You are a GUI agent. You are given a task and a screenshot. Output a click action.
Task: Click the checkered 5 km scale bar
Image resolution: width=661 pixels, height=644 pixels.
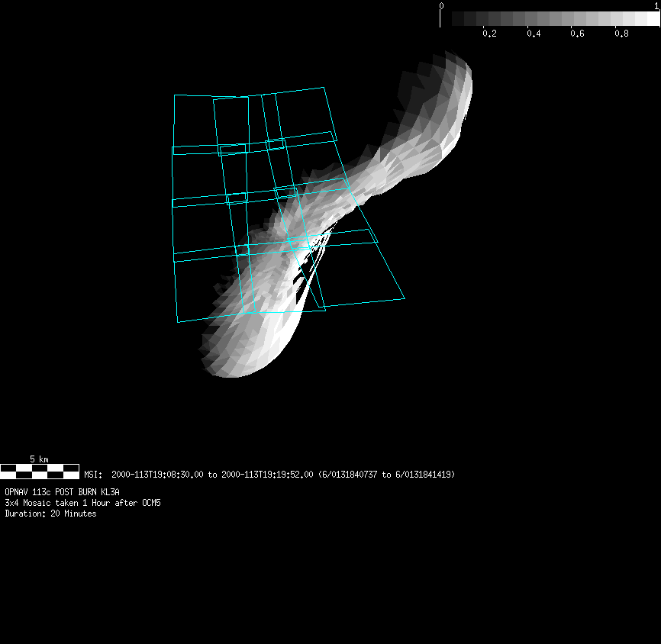[40, 471]
